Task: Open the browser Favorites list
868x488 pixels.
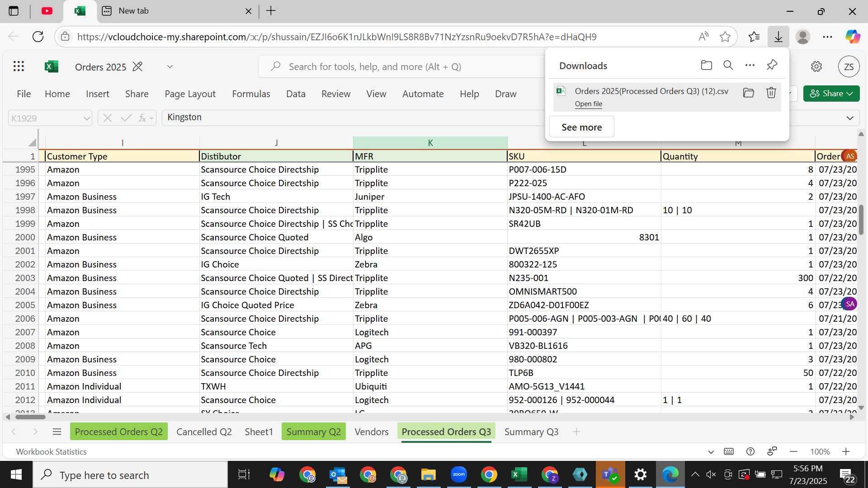Action: 754,37
